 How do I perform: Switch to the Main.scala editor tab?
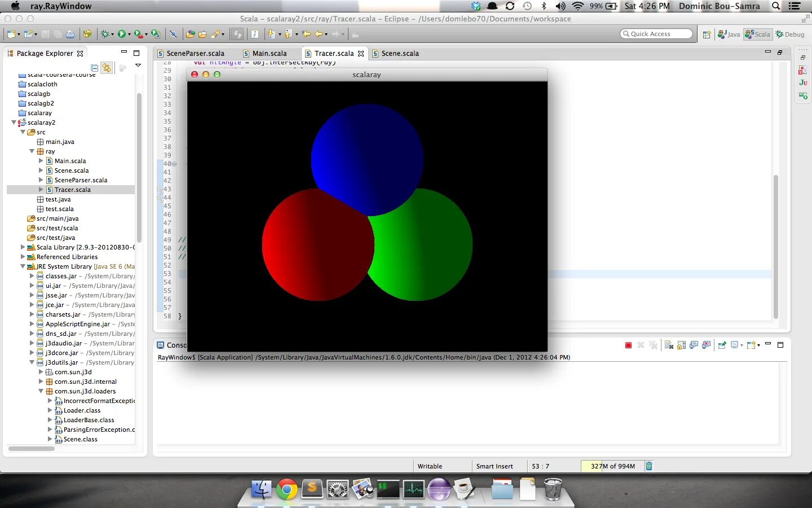(269, 54)
